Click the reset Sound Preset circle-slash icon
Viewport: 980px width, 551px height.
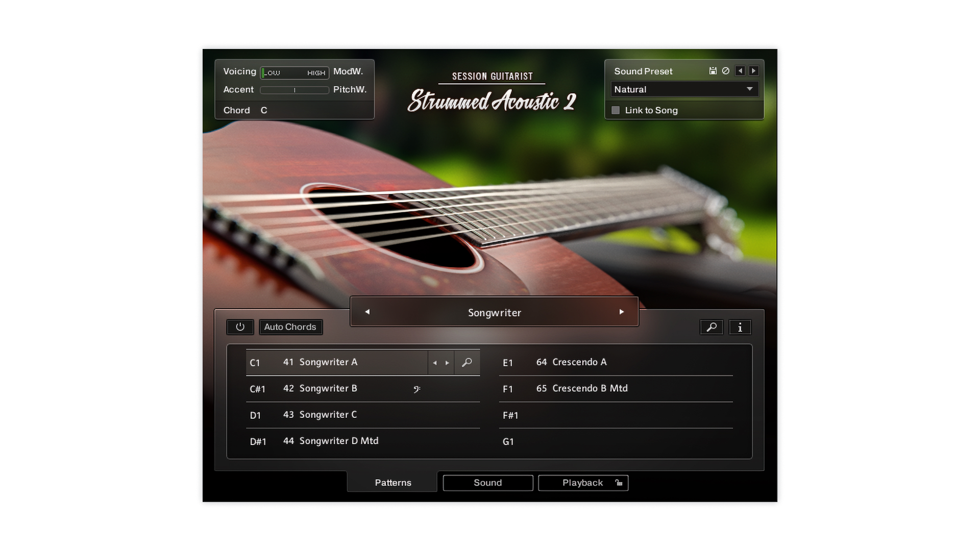coord(726,71)
